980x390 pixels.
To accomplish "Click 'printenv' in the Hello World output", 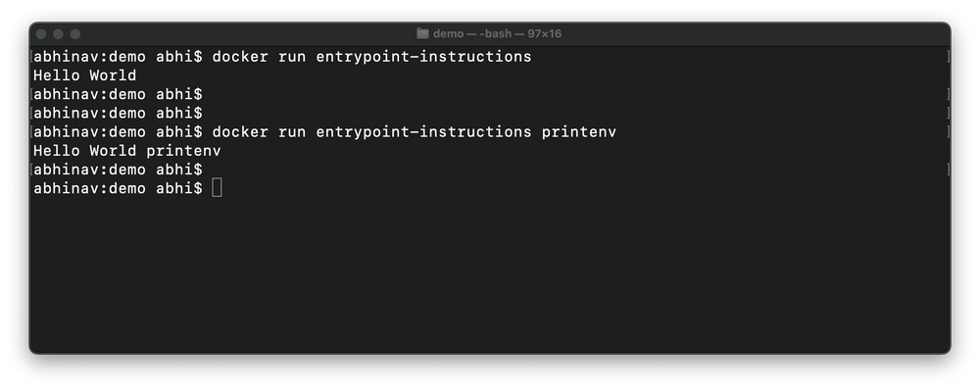I will click(x=184, y=151).
